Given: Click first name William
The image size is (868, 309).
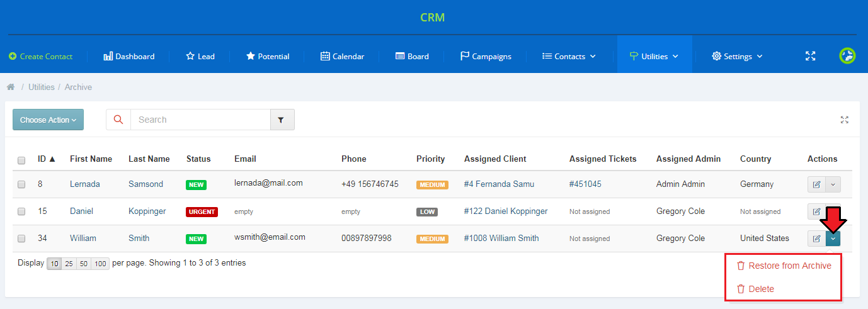Looking at the screenshot, I should click(83, 238).
